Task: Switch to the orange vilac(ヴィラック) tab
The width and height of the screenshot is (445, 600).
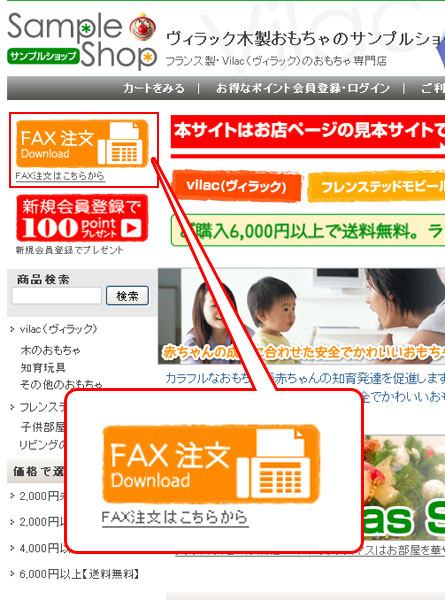Action: pyautogui.click(x=236, y=186)
